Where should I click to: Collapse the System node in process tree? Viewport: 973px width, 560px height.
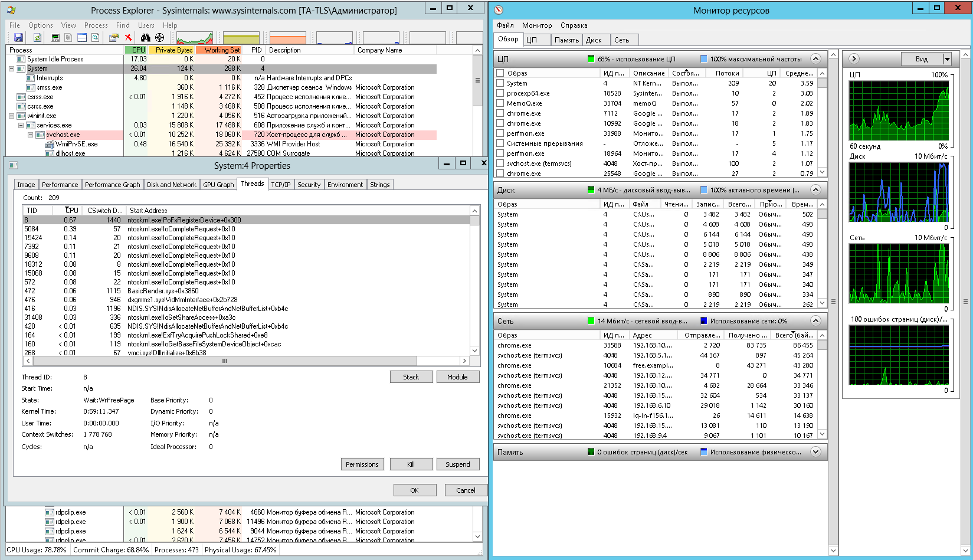point(11,68)
